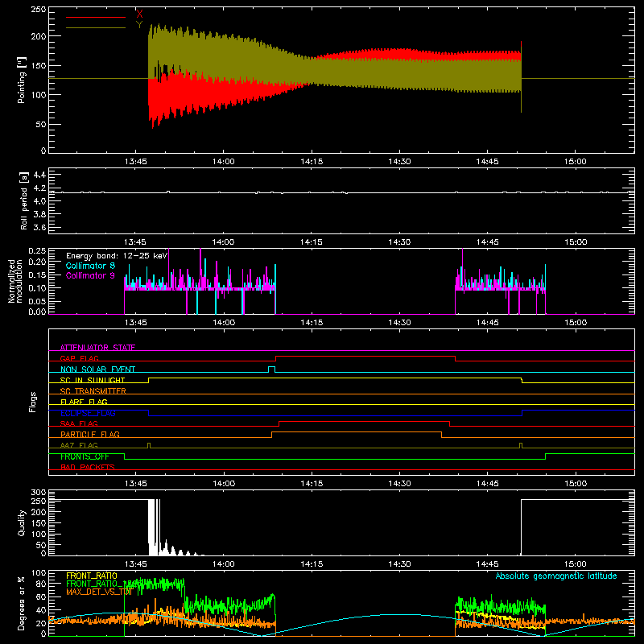Click the SAA_FLAG label
Image resolution: width=644 pixels, height=644 pixels.
[79, 423]
